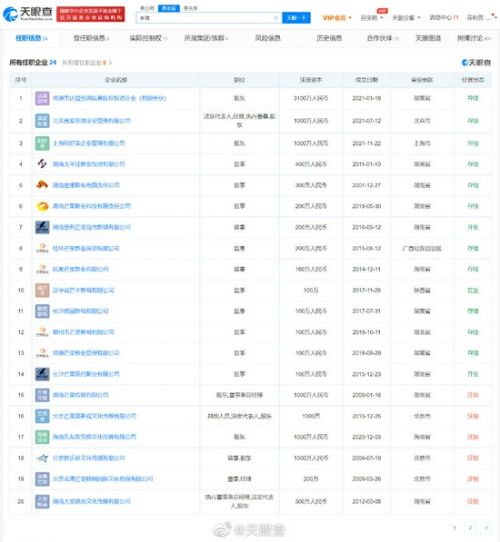Image resolution: width=500 pixels, height=542 pixels.
Task: Click the orange logo icon in row 5
Action: pos(42,185)
